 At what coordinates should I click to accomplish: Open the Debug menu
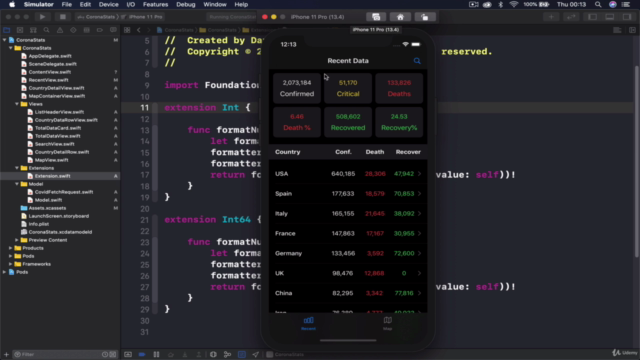[186, 4]
